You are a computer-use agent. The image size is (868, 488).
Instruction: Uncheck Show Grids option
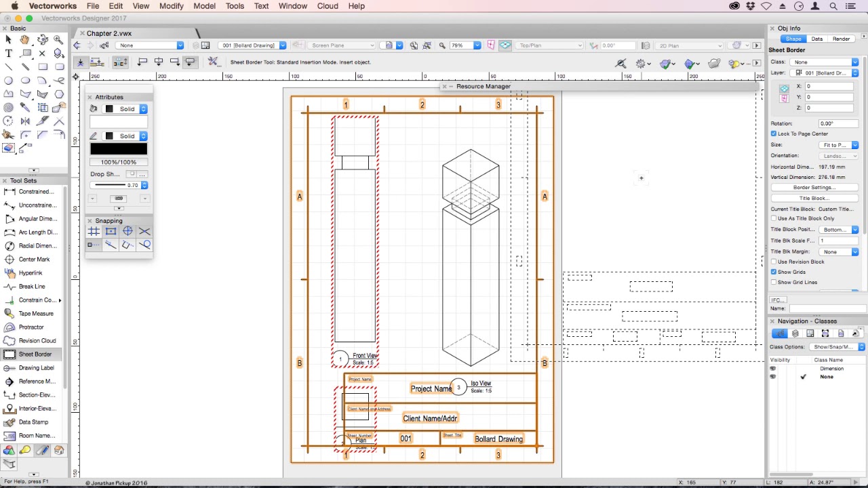(x=774, y=272)
